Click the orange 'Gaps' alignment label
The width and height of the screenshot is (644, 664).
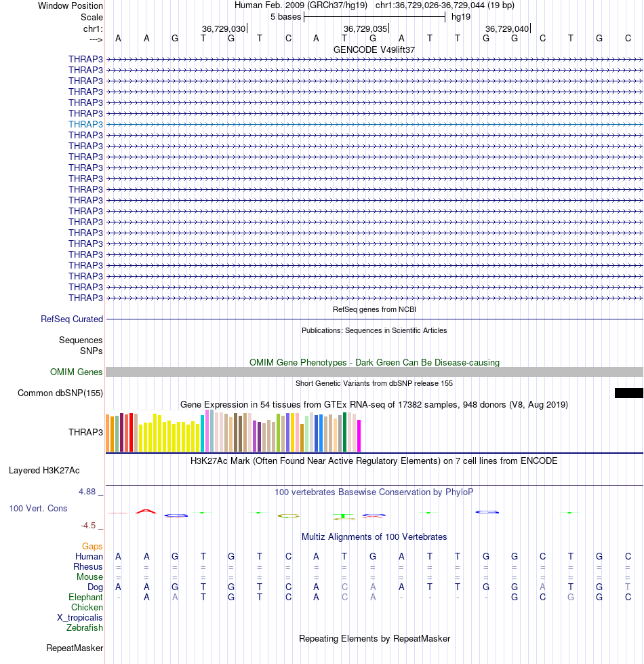(x=92, y=546)
